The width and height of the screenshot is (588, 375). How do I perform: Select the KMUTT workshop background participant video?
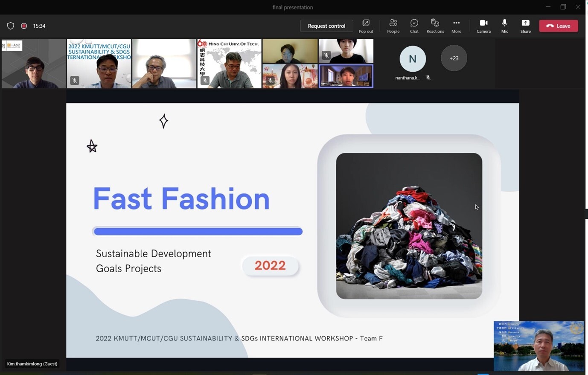[x=99, y=64]
